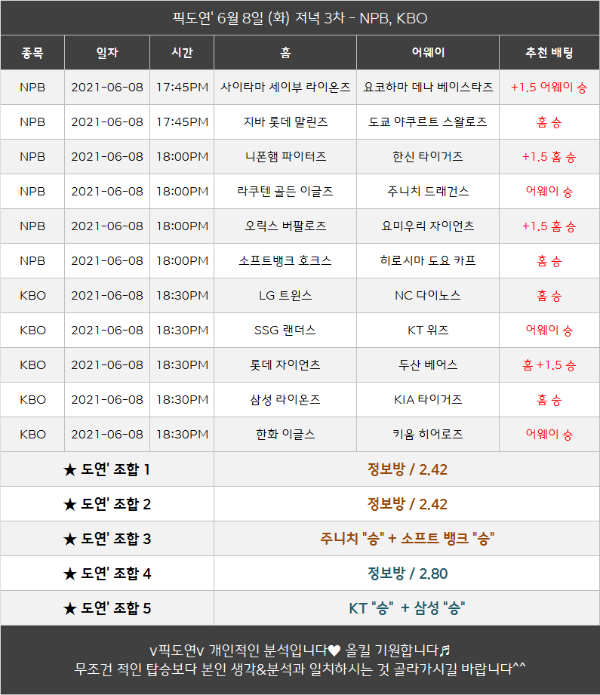Viewport: 600px width, 695px height.
Task: Click the '+1.5 어웨이 승' recommendation
Action: coord(549,87)
